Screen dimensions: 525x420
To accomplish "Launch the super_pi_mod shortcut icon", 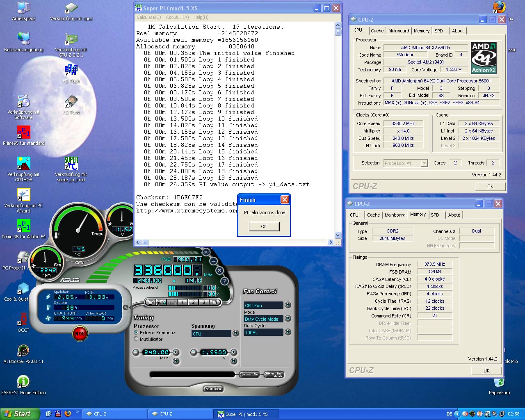I will 71,169.
